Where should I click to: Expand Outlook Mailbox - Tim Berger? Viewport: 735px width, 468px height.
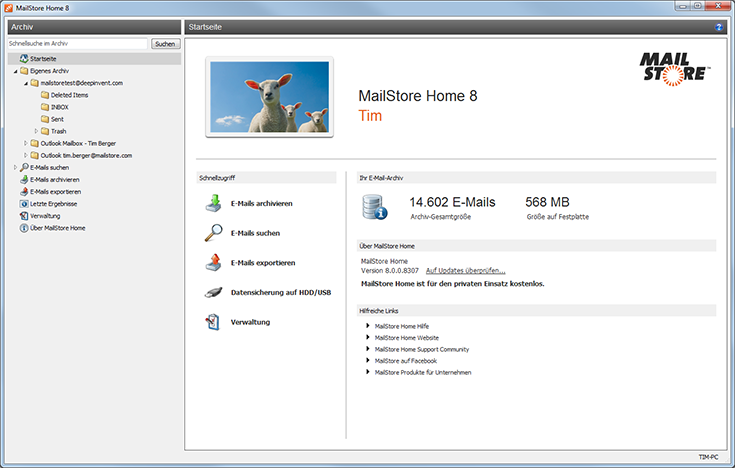pos(26,143)
